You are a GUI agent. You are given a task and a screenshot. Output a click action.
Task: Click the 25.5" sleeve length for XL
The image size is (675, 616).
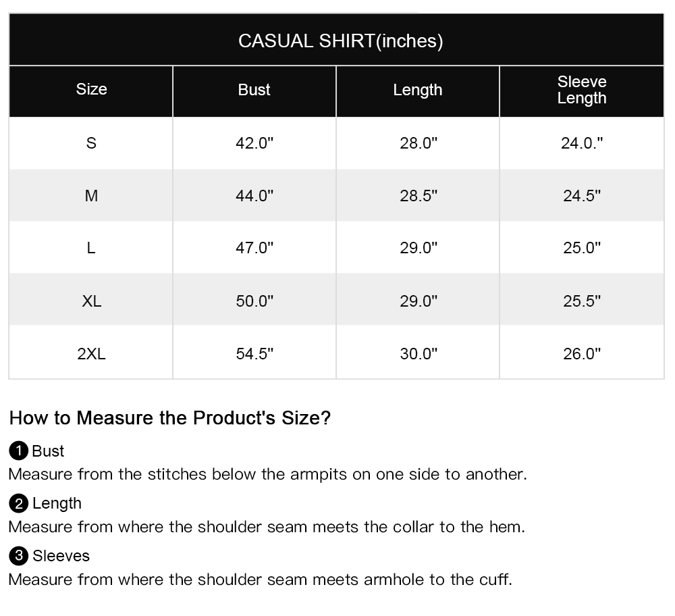pos(582,301)
